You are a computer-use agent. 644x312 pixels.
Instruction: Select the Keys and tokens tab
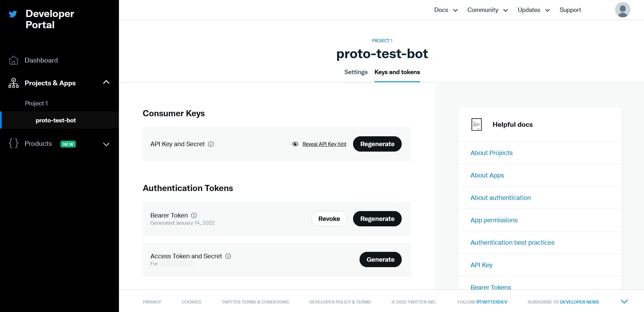397,72
